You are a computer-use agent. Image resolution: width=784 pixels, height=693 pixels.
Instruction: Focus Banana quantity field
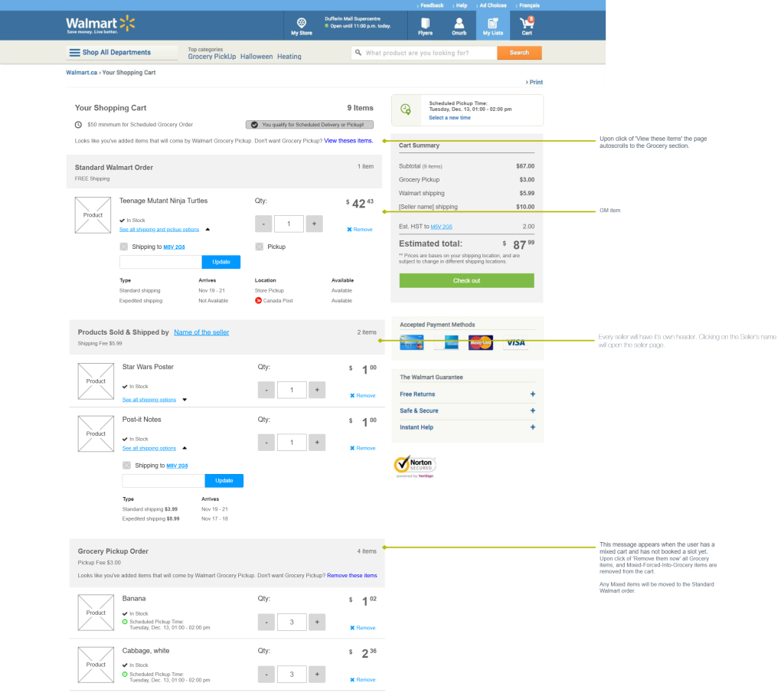click(x=292, y=622)
